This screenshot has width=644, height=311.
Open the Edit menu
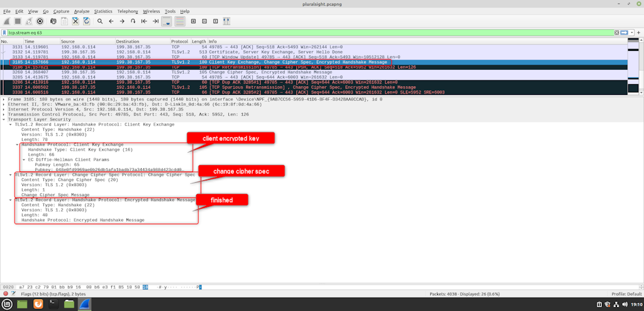pos(19,11)
